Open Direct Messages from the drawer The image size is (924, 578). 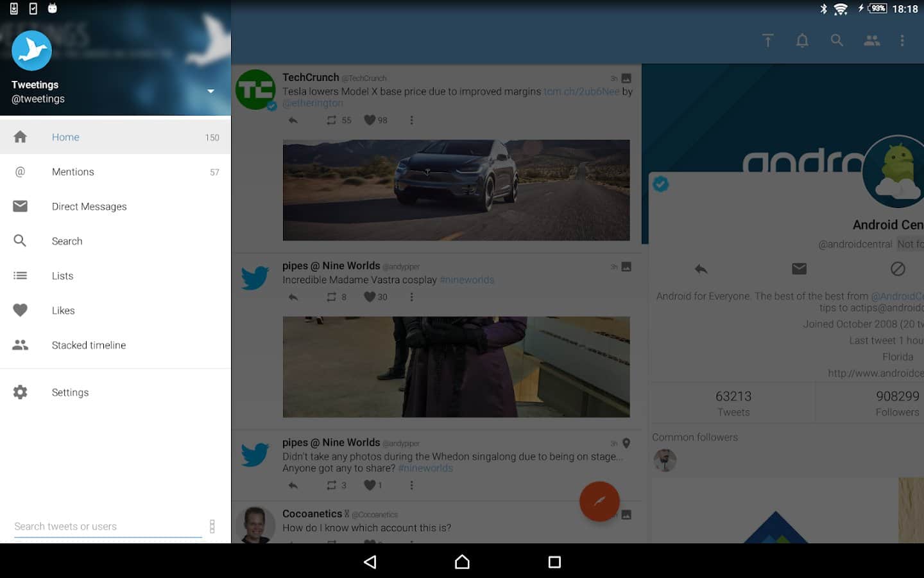(89, 207)
